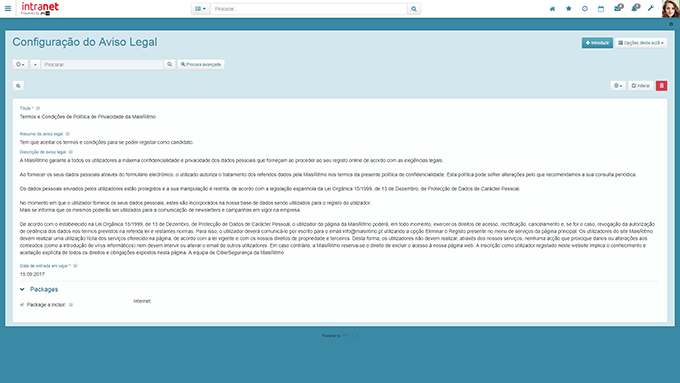The image size is (680, 383).
Task: Open the messages inbox icon
Action: click(x=618, y=8)
